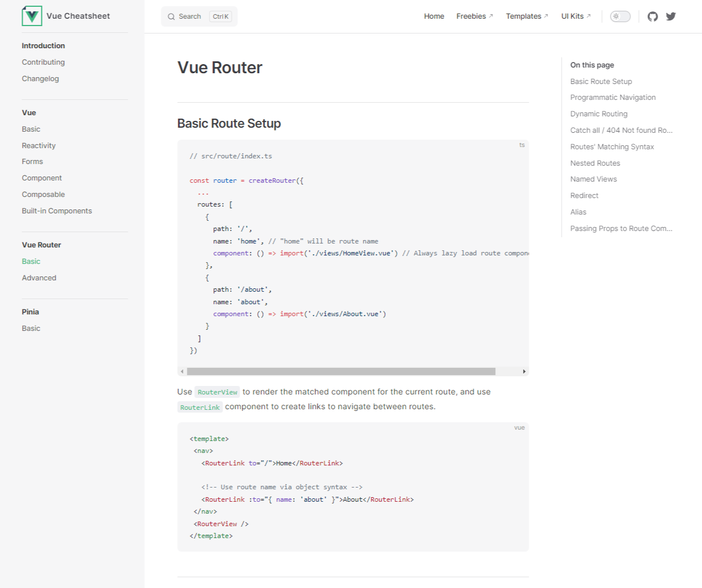Screen dimensions: 702x588
Task: Click the "path: '/about'," code line
Action: click(243, 289)
